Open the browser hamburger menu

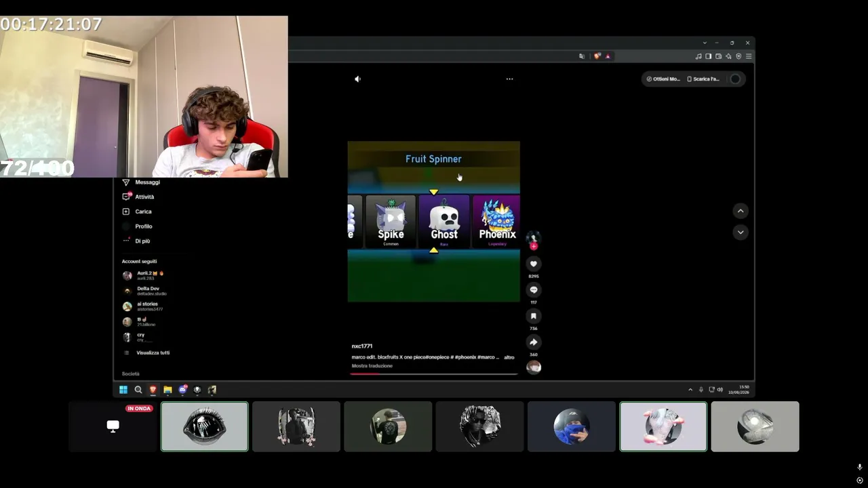click(x=749, y=56)
